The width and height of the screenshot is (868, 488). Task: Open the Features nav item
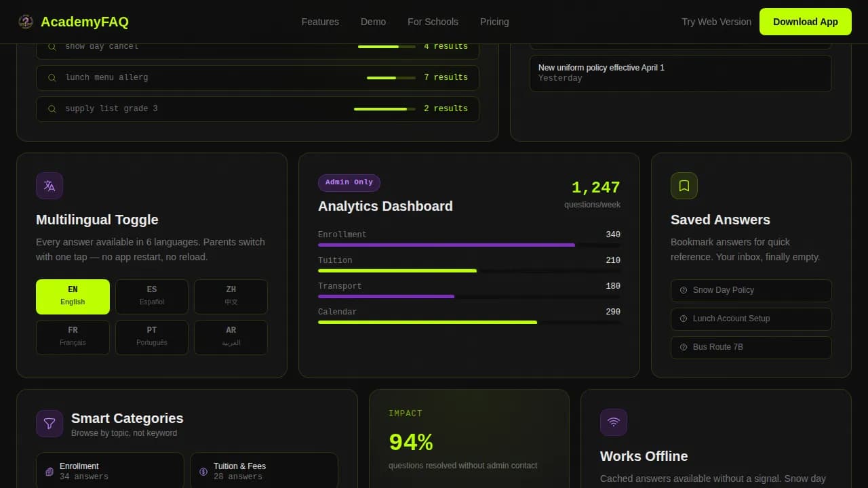pos(320,22)
